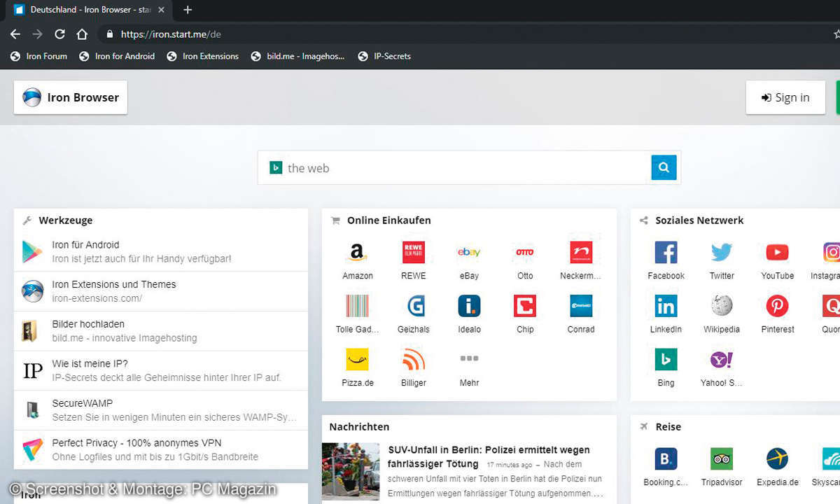Open Iron Extensions bookmark

(x=202, y=56)
